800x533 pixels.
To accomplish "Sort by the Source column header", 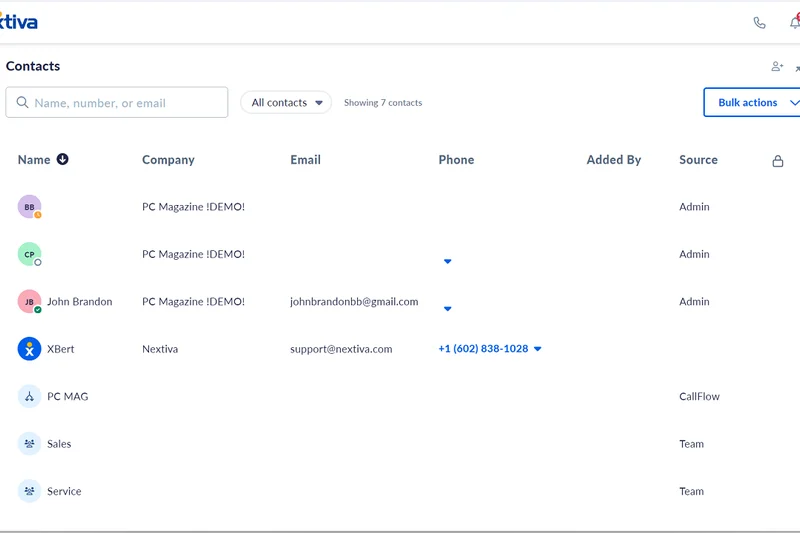I will tap(698, 160).
